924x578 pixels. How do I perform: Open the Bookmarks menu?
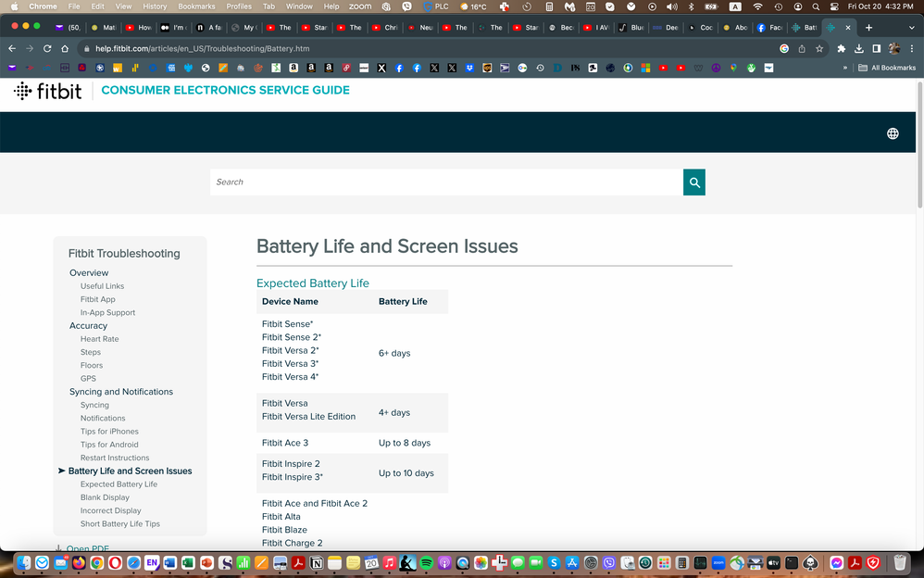(196, 6)
